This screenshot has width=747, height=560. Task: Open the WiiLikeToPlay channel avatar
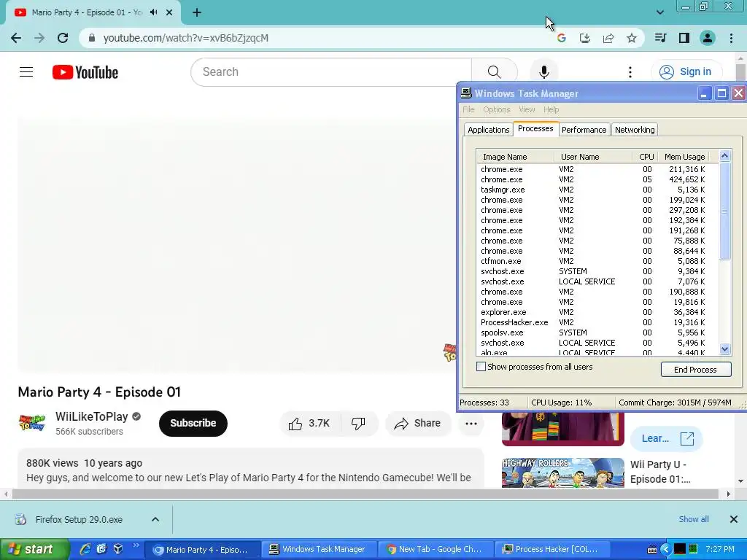[32, 422]
